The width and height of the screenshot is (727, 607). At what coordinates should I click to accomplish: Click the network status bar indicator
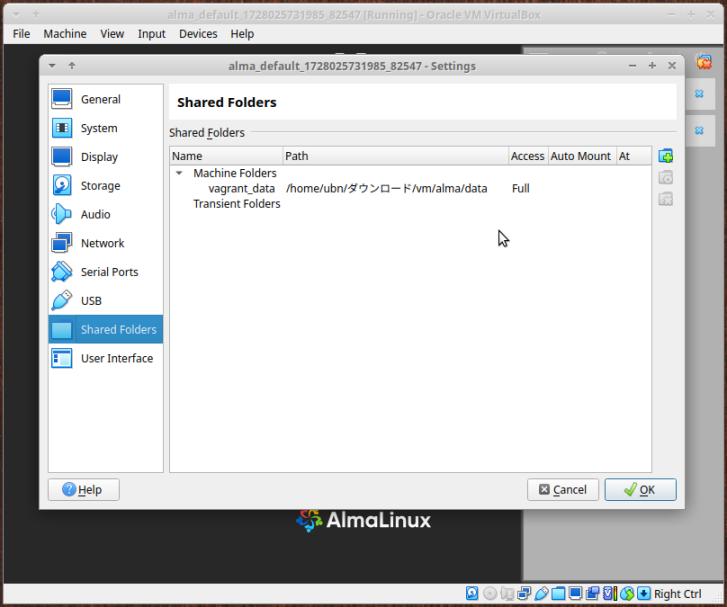(x=524, y=593)
